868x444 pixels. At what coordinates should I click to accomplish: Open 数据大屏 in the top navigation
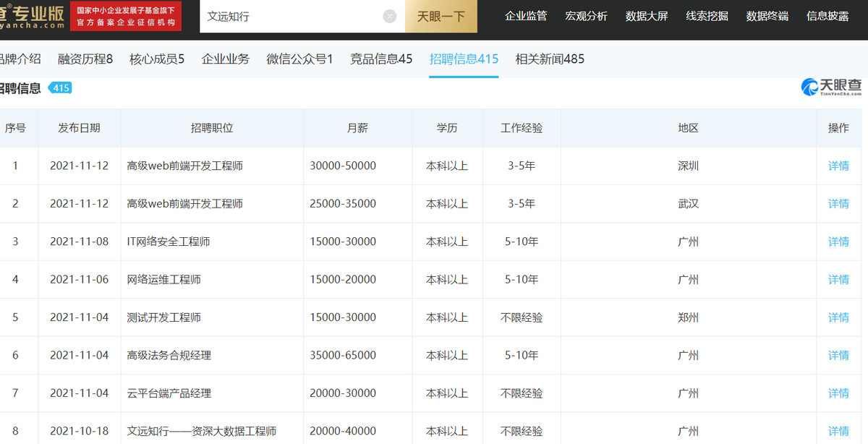(x=647, y=16)
